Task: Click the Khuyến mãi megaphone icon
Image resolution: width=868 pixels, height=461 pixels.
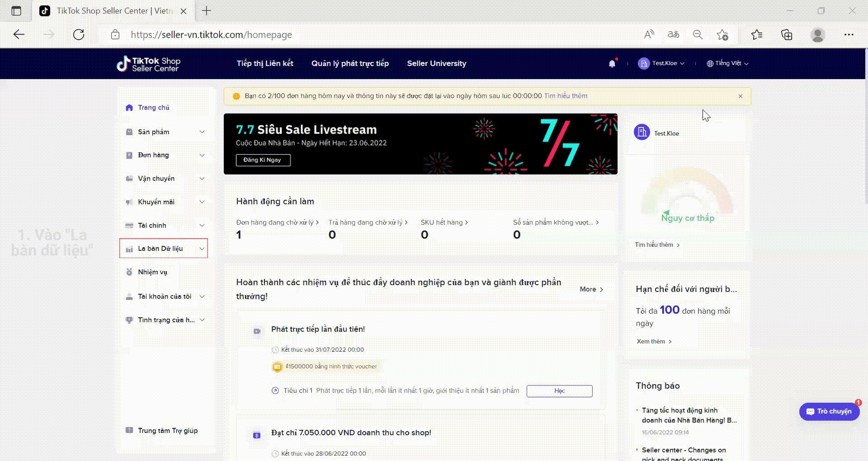Action: [129, 202]
